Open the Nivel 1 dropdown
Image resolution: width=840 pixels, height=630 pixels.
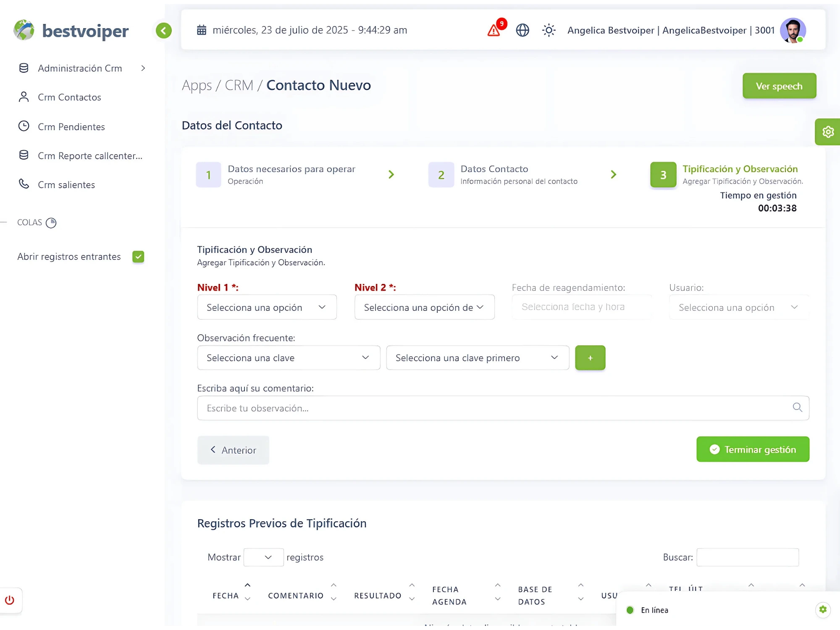pyautogui.click(x=267, y=307)
